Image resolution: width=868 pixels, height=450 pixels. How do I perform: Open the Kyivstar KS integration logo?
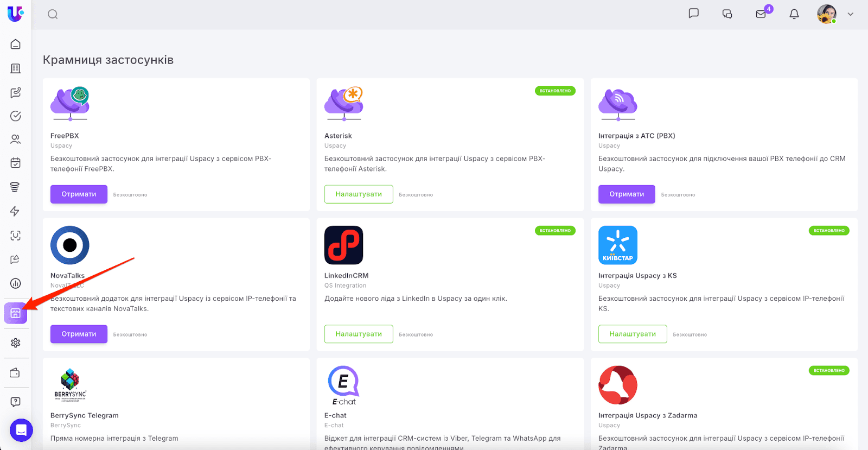(617, 245)
